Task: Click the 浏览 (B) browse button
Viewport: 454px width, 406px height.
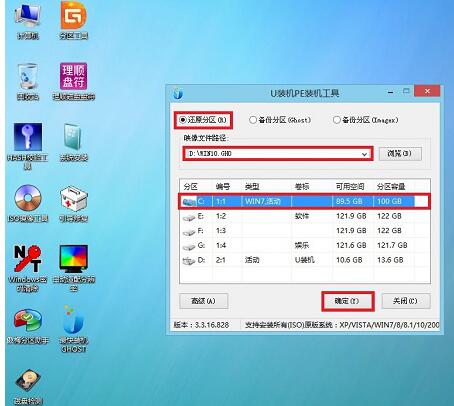Action: pos(400,154)
